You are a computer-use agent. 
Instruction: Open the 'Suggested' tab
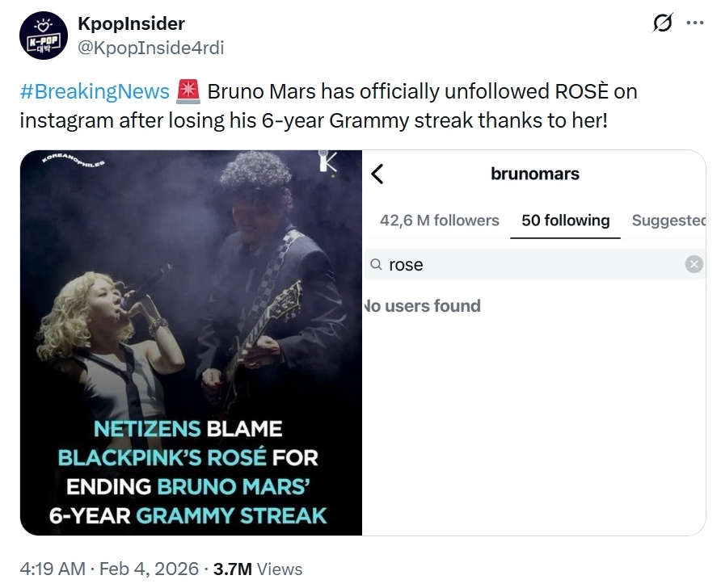pos(668,220)
